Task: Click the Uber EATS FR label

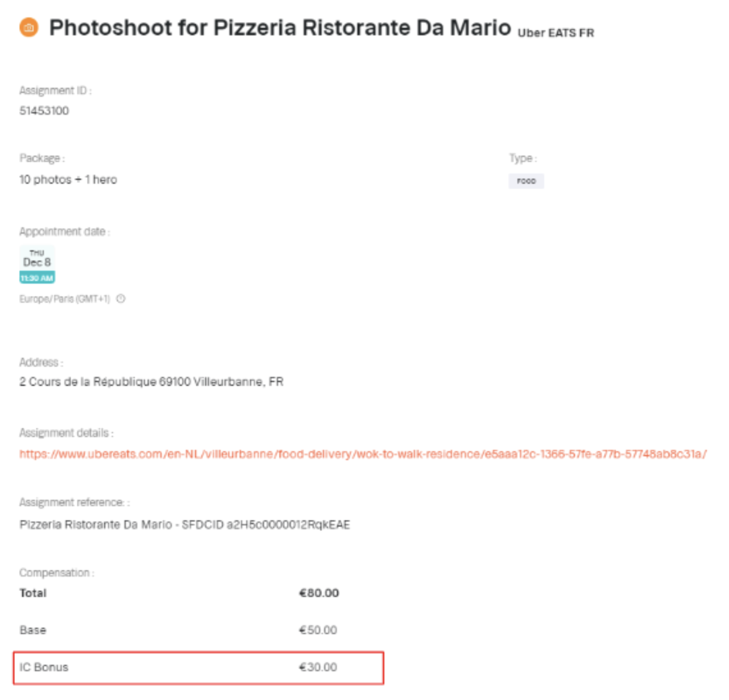Action: (x=556, y=33)
